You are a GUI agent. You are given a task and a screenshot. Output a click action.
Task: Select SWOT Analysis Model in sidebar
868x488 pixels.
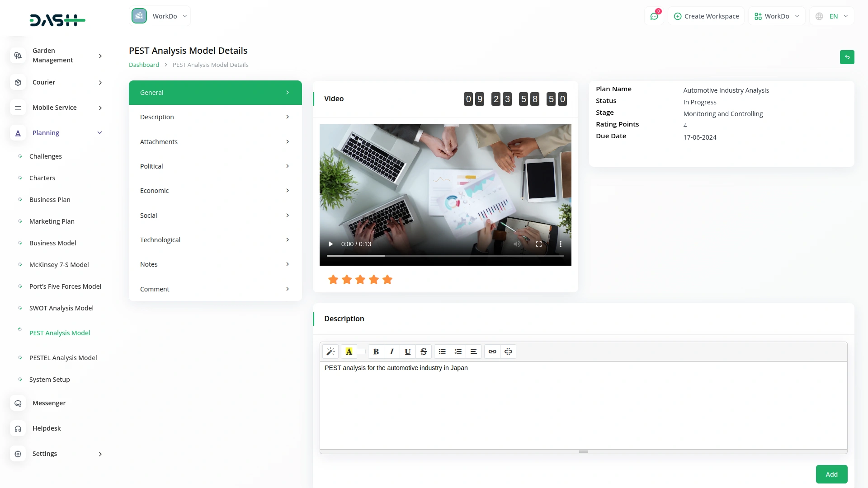[61, 308]
